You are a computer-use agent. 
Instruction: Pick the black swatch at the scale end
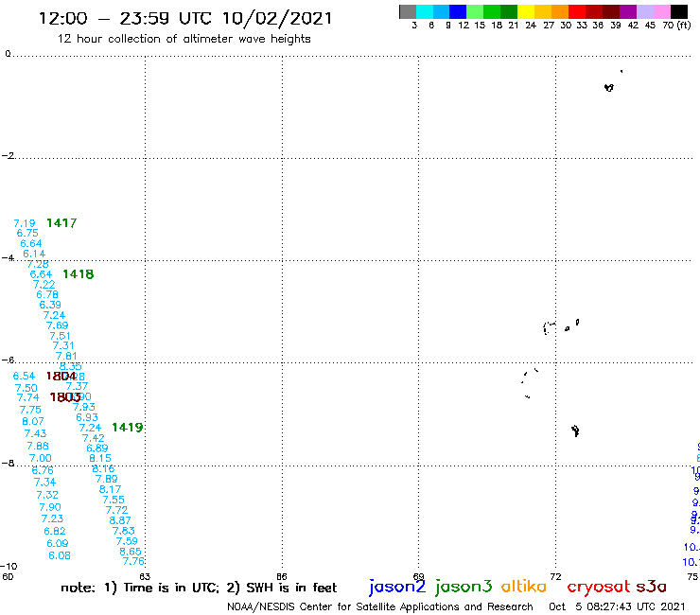point(678,11)
